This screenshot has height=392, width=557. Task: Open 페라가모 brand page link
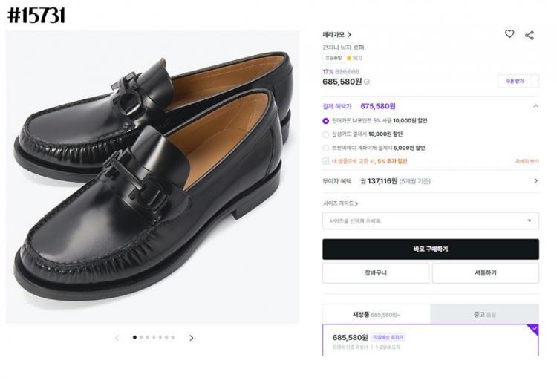(x=337, y=35)
